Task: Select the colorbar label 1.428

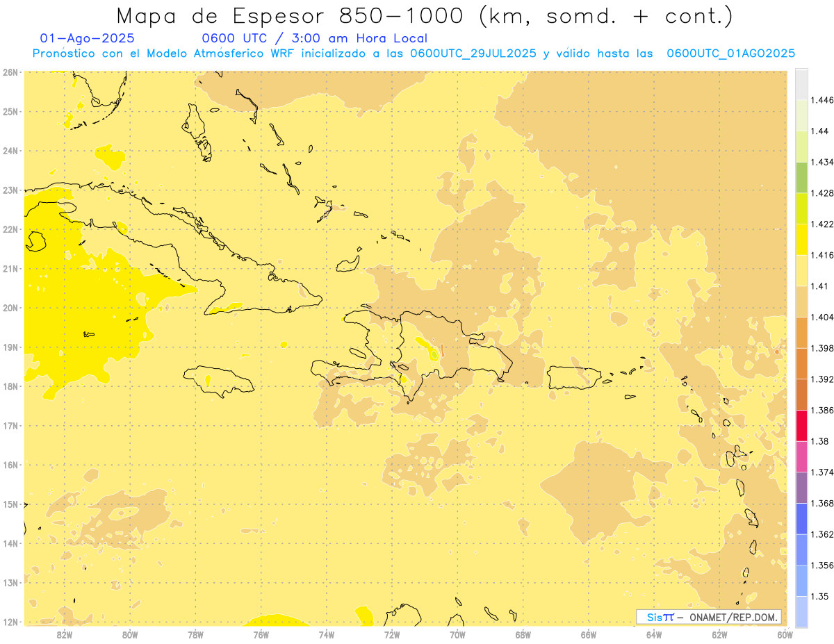Action: pyautogui.click(x=822, y=193)
